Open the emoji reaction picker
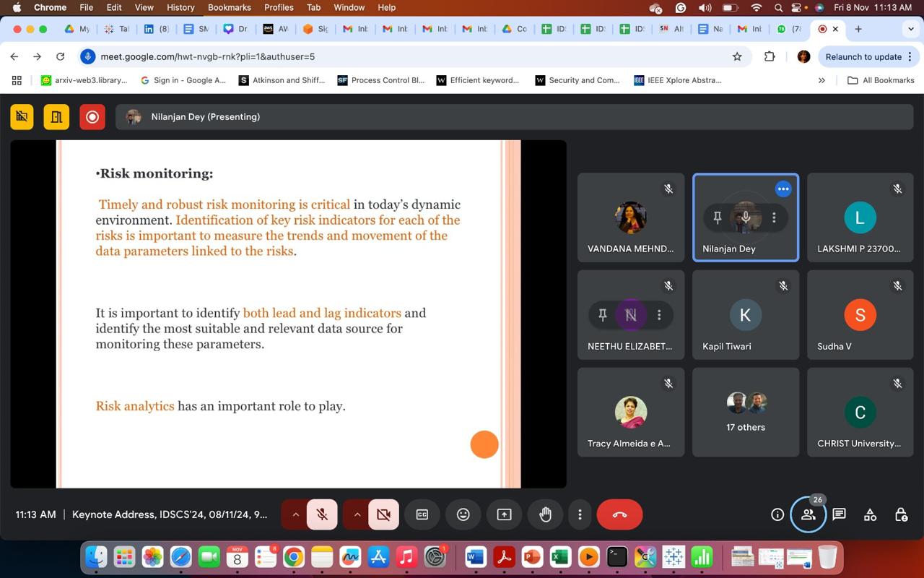 pos(463,514)
